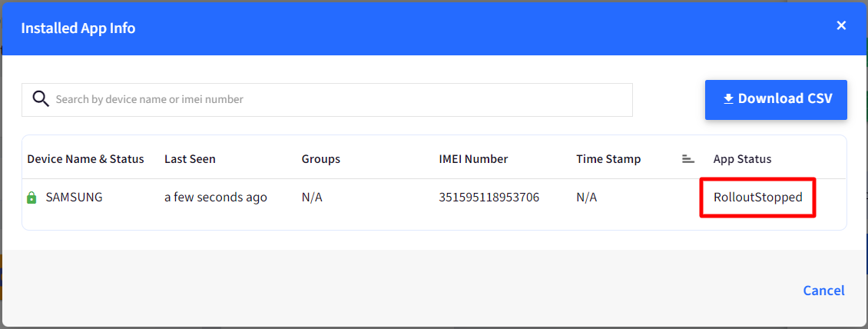Close the Installed App Info dialog
This screenshot has width=868, height=329.
point(841,25)
